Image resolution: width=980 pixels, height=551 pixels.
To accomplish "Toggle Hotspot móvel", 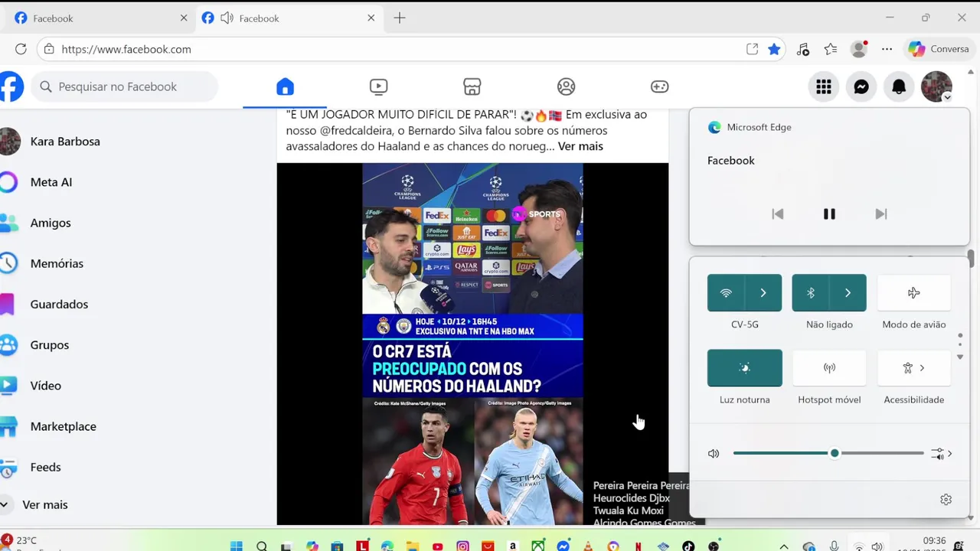I will click(x=829, y=368).
